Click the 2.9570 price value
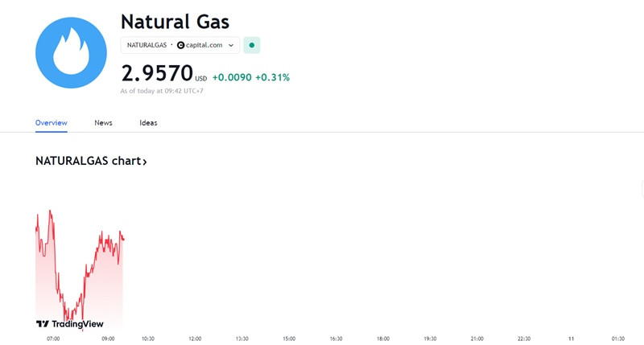This screenshot has width=644, height=345. [x=157, y=73]
